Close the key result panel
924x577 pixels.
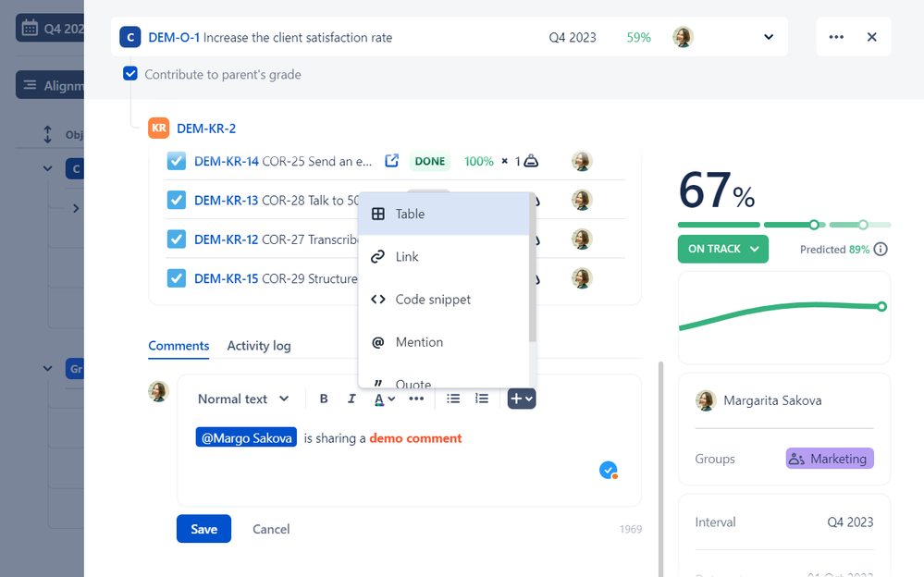[x=872, y=37]
